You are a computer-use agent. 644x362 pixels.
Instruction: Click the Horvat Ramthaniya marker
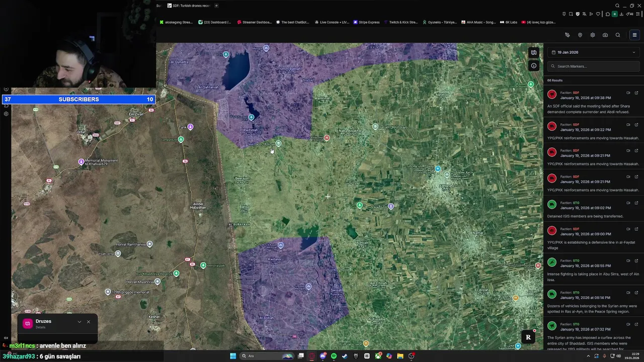point(149,244)
